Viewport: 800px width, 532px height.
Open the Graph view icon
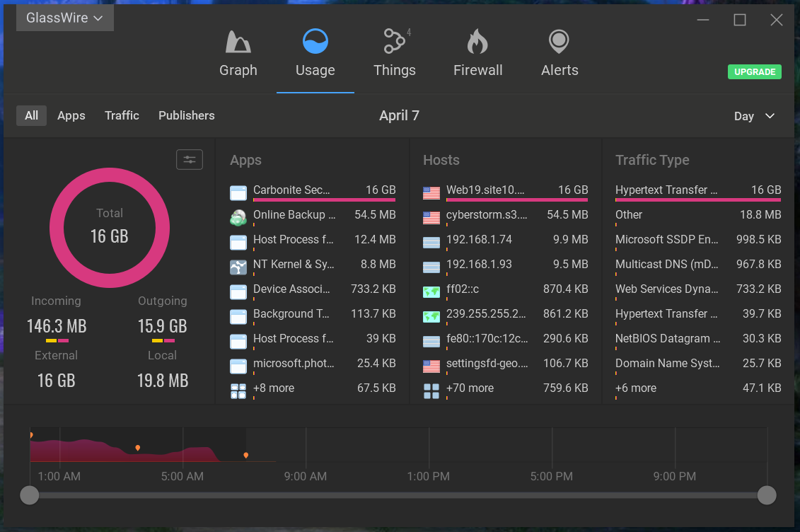[238, 42]
